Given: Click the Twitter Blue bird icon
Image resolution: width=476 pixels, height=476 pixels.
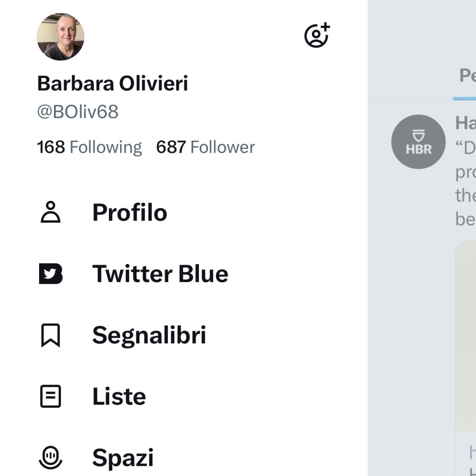Looking at the screenshot, I should [x=51, y=274].
